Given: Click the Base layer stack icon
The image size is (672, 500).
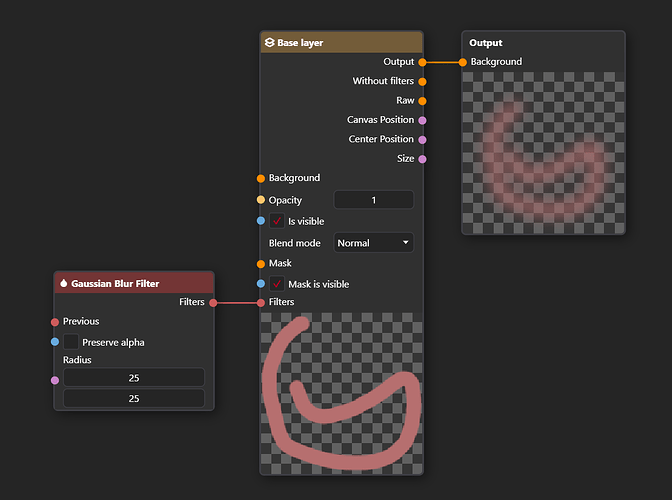Looking at the screenshot, I should pos(269,43).
